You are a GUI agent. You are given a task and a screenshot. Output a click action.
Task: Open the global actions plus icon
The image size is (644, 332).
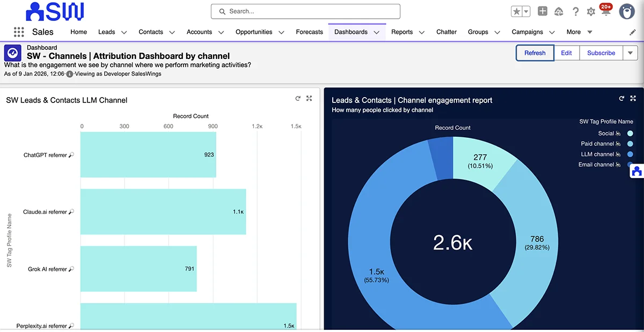coord(543,11)
